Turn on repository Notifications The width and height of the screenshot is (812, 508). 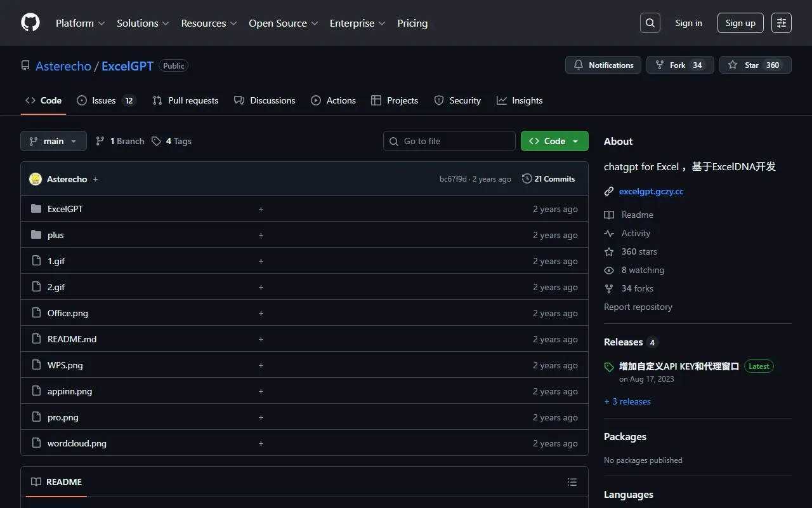click(x=603, y=65)
